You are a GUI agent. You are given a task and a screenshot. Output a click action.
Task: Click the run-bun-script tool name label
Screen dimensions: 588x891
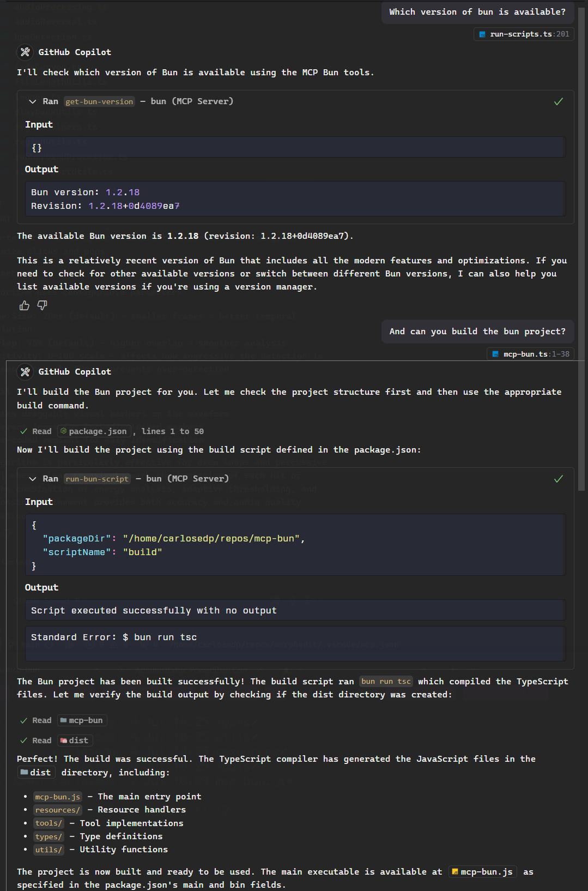click(x=97, y=479)
